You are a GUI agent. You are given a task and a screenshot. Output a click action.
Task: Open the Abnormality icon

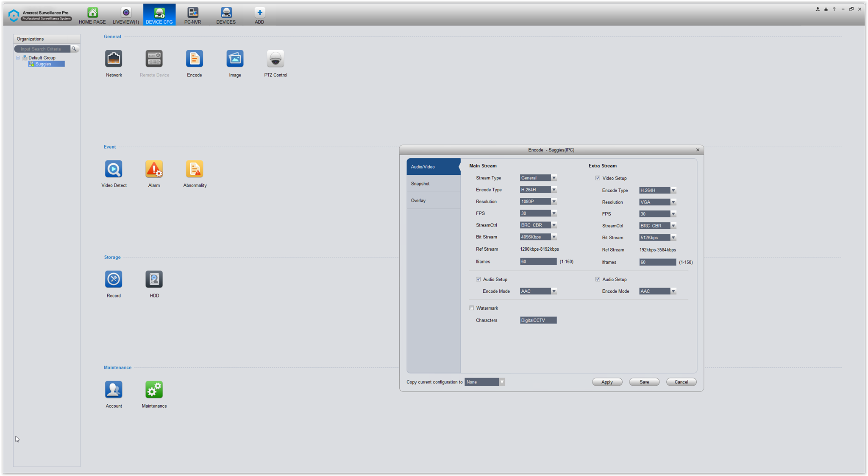tap(195, 169)
